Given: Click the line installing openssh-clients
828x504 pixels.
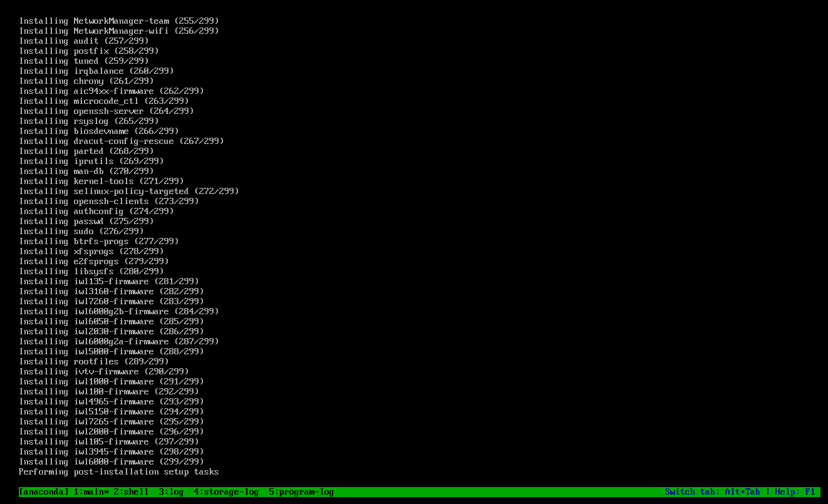Looking at the screenshot, I should 109,202.
